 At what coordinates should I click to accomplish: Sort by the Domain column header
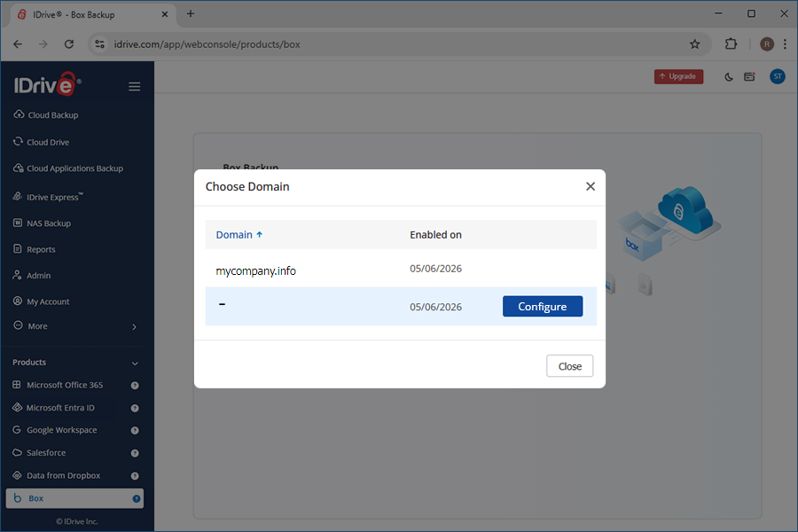coord(239,235)
